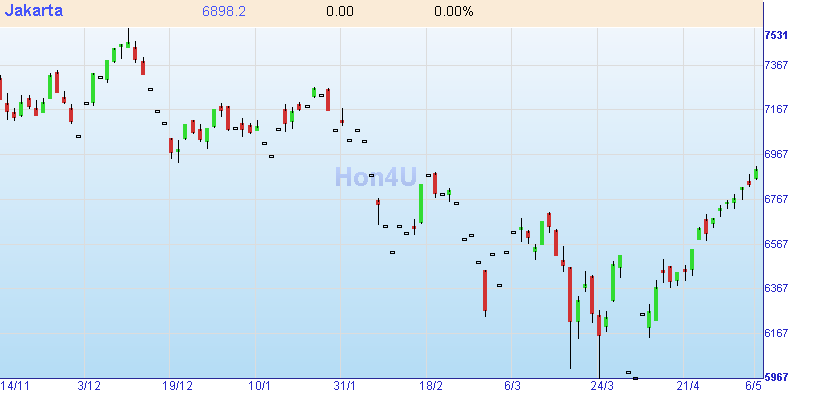Click the 3/12 date label
820x400 pixels.
pyautogui.click(x=89, y=386)
